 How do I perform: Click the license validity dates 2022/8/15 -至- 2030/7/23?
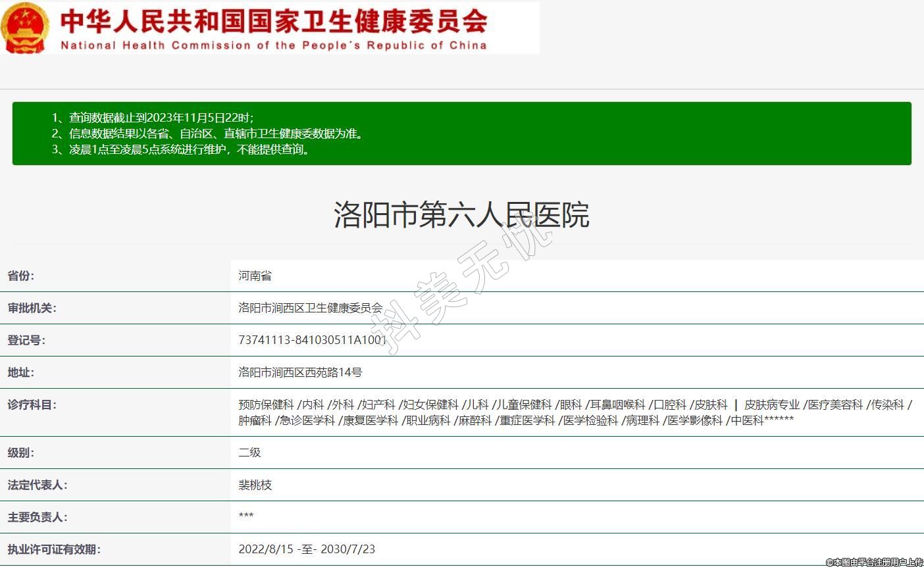(306, 549)
